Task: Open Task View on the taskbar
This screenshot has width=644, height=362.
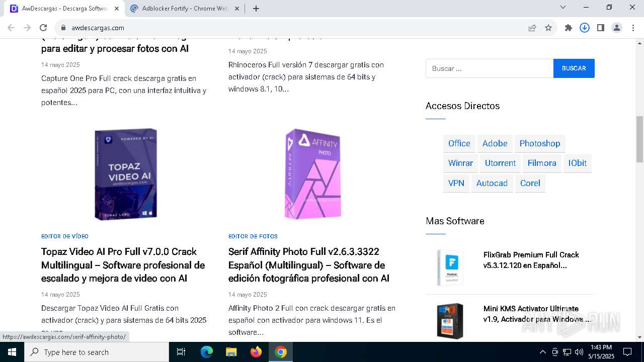Action: pyautogui.click(x=181, y=352)
